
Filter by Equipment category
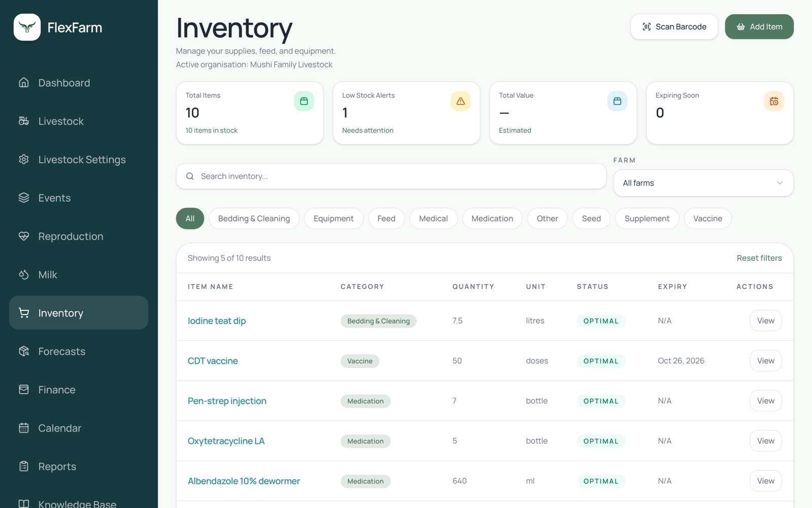point(333,218)
